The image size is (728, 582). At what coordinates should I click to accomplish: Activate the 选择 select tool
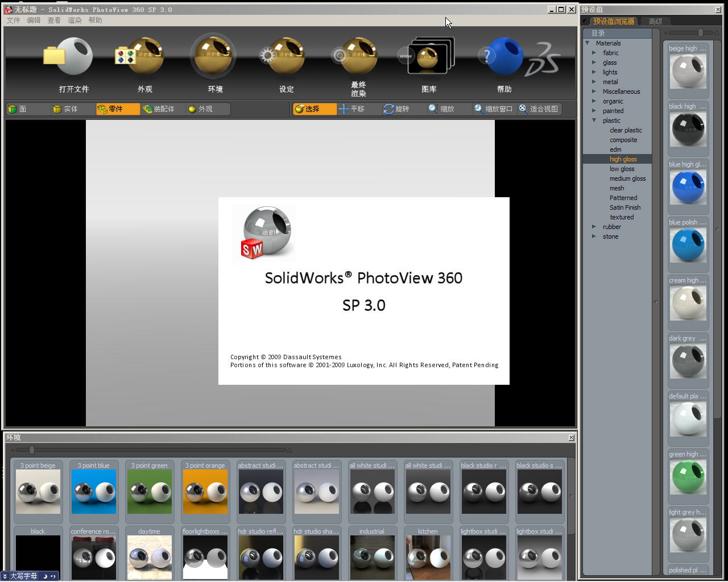[315, 109]
